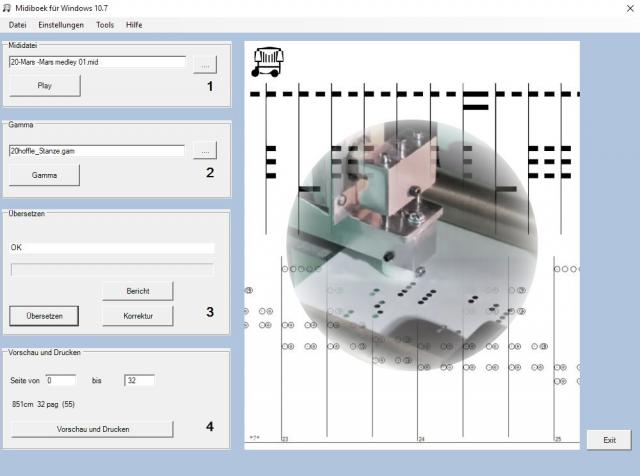Click the 'bis' end page field
This screenshot has width=640, height=476.
point(139,380)
